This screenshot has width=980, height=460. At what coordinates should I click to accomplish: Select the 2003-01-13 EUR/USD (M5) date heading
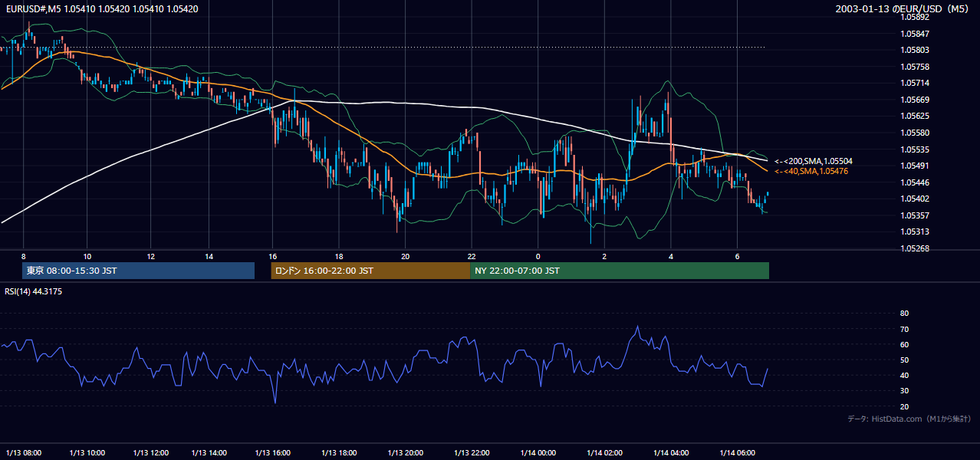[x=903, y=8]
